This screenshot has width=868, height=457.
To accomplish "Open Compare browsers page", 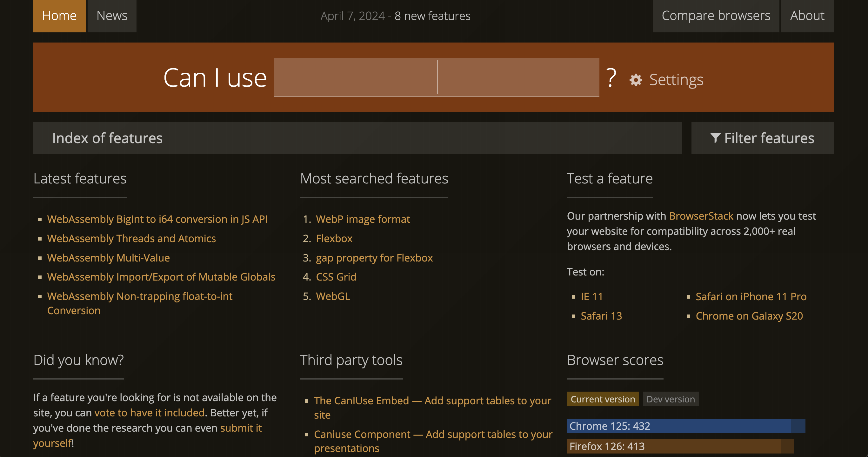I will click(716, 16).
